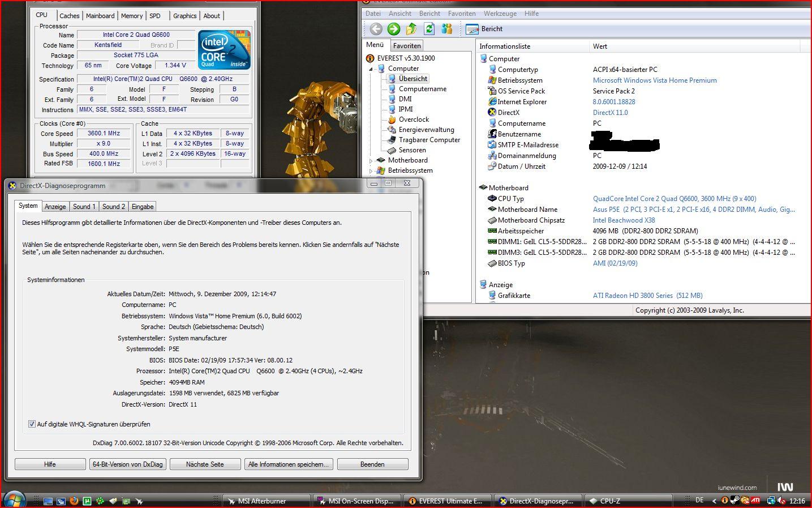Click the Steam icon in system tray
This screenshot has height=508, width=812.
(734, 501)
